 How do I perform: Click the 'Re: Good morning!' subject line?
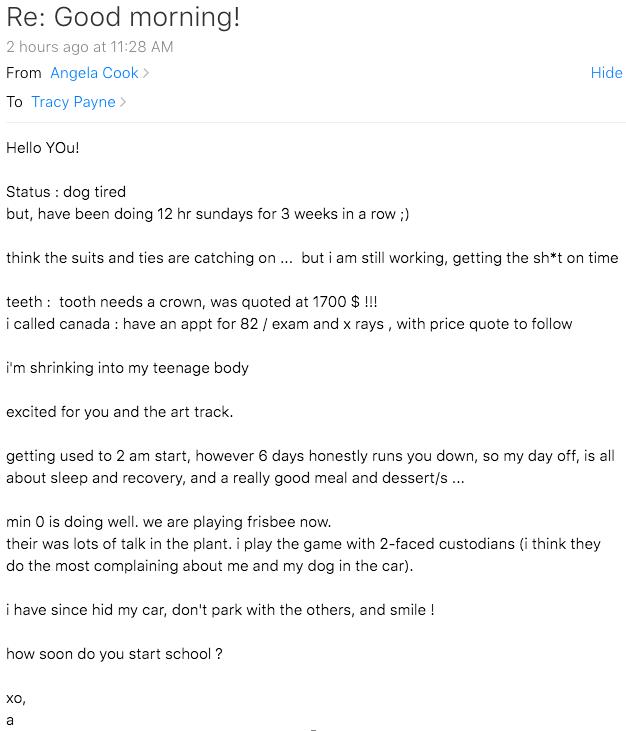pyautogui.click(x=123, y=17)
